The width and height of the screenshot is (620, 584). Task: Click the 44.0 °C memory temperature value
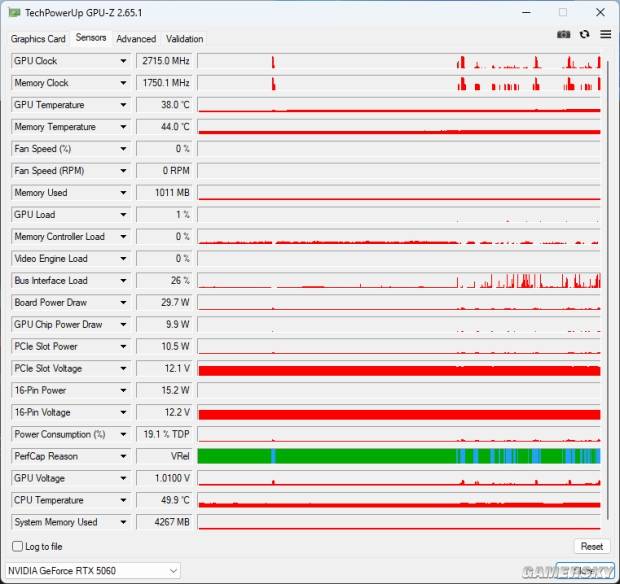[164, 127]
